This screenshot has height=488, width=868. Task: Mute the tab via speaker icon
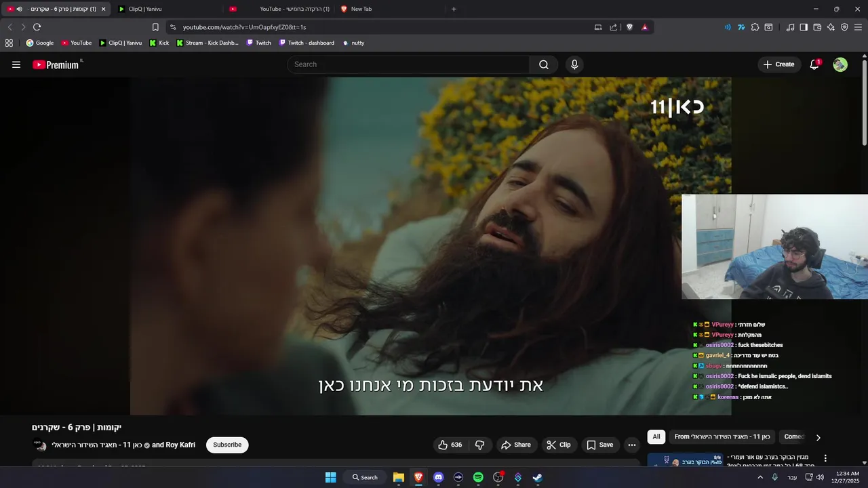click(19, 9)
